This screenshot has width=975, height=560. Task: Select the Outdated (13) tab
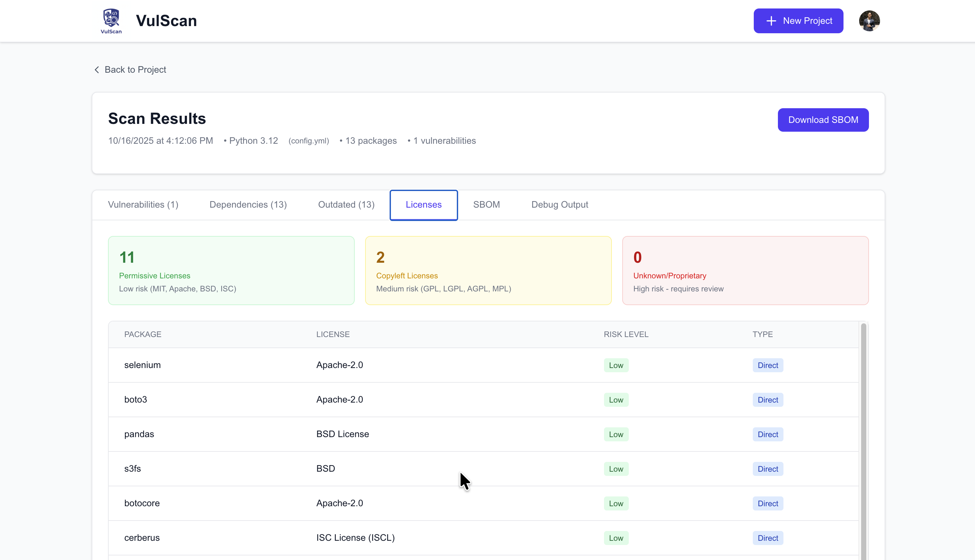point(346,205)
